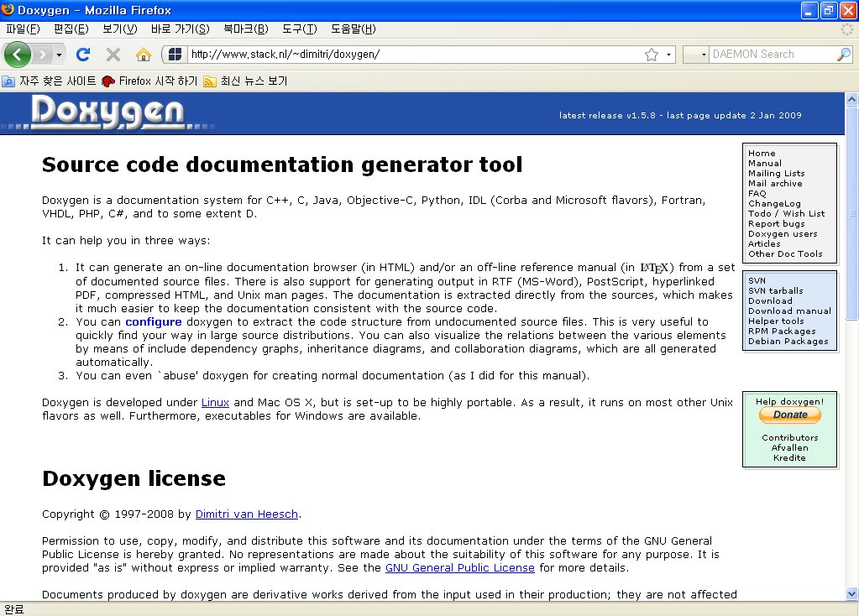
Task: Click the 'Firefox 시작하기' bookmark label
Action: [158, 81]
